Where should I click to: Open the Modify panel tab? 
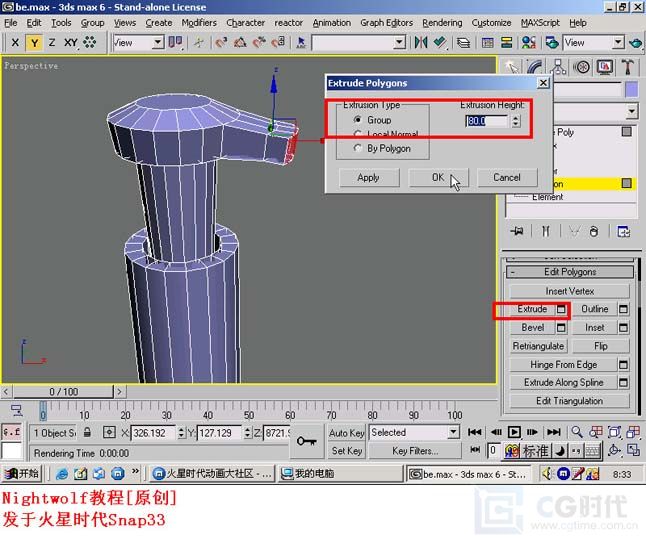pyautogui.click(x=534, y=67)
